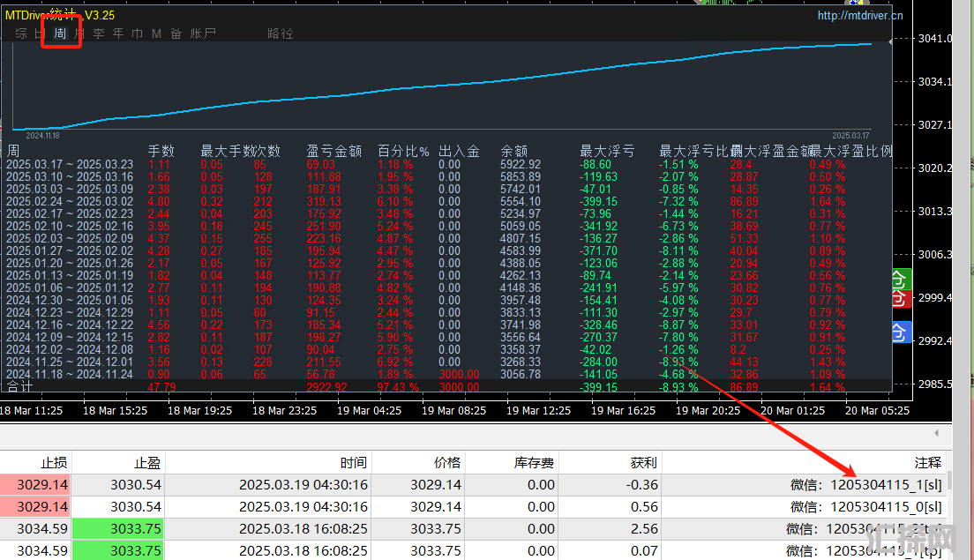The width and height of the screenshot is (974, 560).
Task: Click the 路径 path tab
Action: click(280, 34)
